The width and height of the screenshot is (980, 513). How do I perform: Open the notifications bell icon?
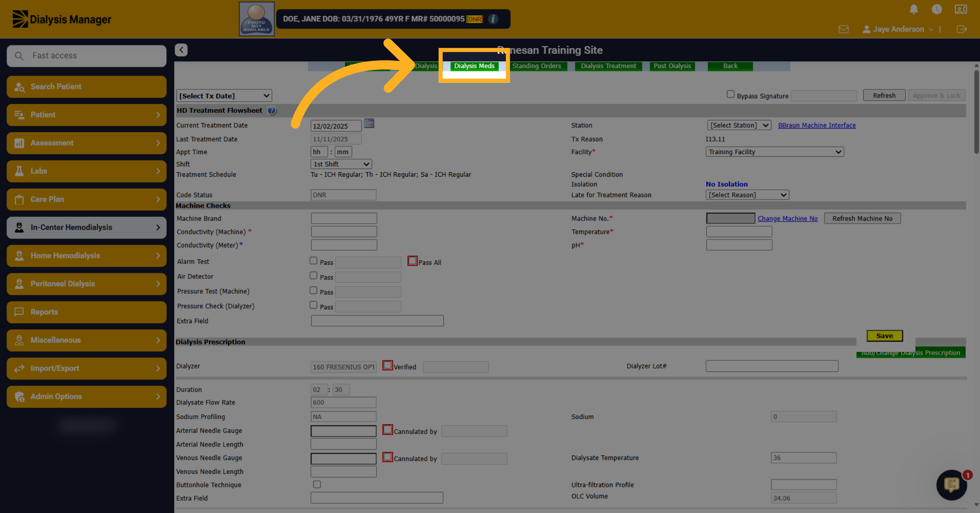coord(914,9)
